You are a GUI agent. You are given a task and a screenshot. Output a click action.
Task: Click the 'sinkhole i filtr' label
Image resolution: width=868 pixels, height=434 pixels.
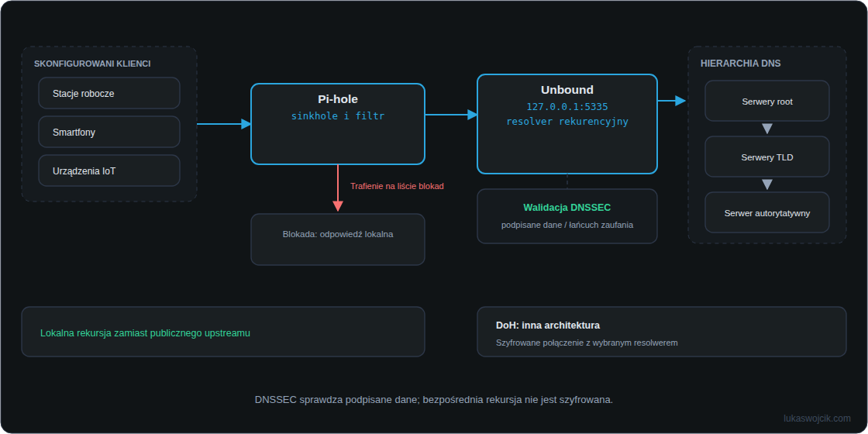(338, 116)
